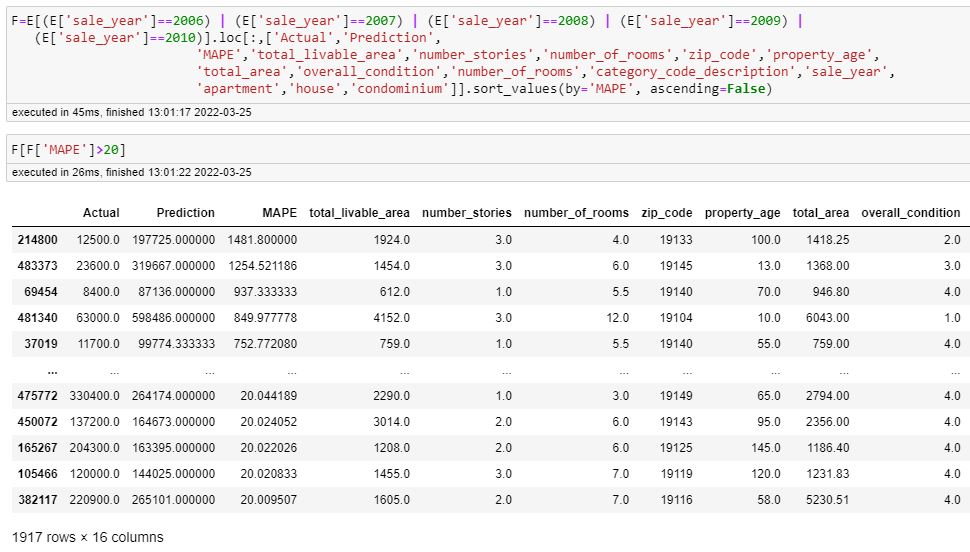Select row index 450072

(37, 421)
